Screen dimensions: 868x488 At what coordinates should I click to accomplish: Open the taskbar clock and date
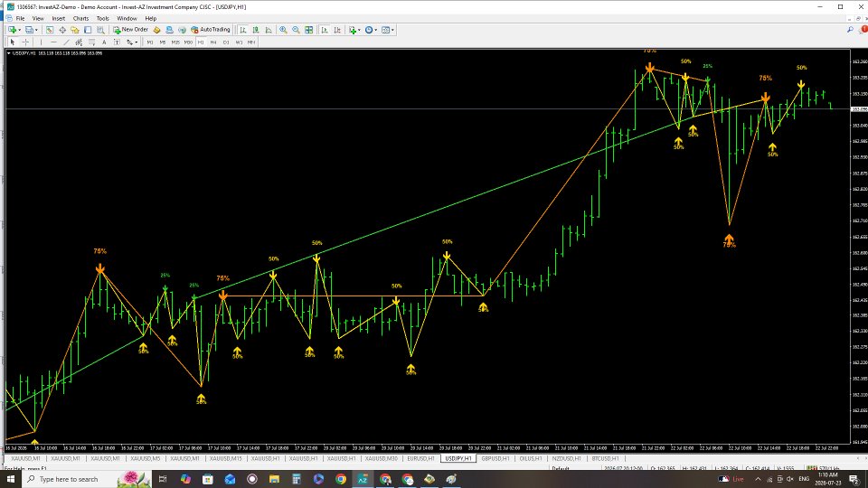tap(827, 479)
